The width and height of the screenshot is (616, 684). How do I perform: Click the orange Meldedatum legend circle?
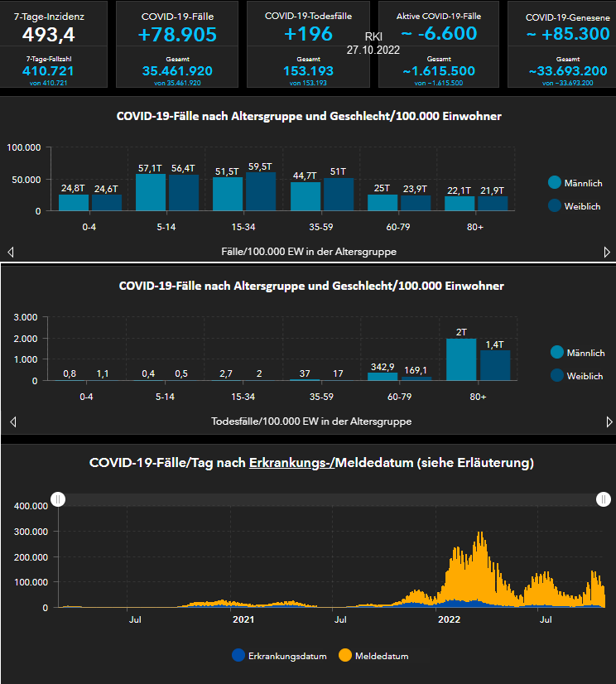pyautogui.click(x=344, y=656)
